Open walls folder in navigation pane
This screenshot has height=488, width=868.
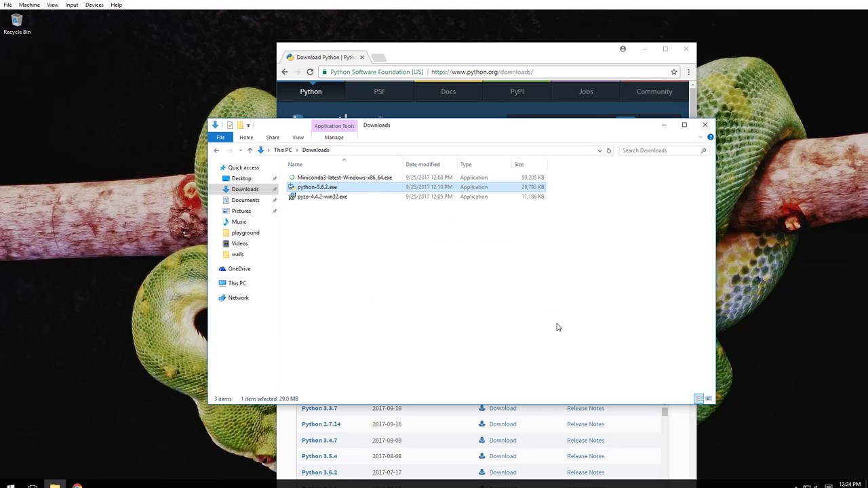(237, 254)
